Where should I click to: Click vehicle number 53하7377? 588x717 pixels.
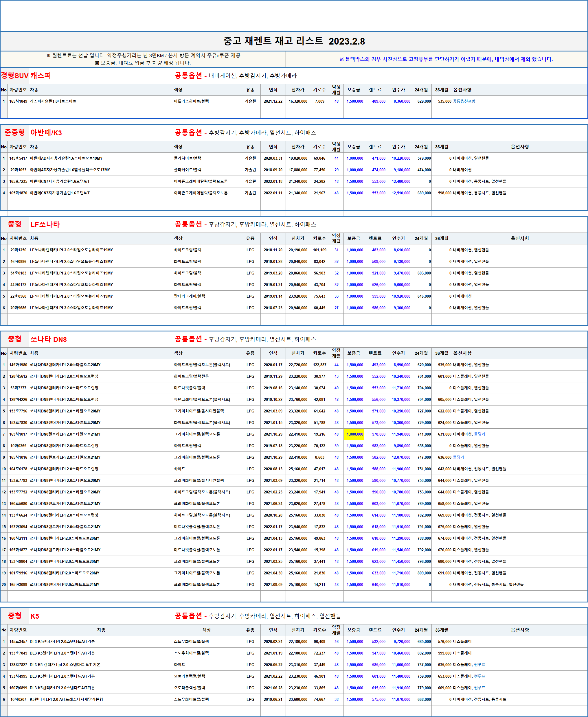click(18, 388)
